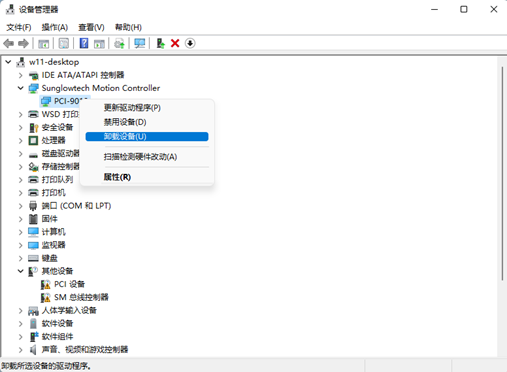The height and width of the screenshot is (372, 507).
Task: Click the action pane toolbar icon
Action: click(99, 43)
